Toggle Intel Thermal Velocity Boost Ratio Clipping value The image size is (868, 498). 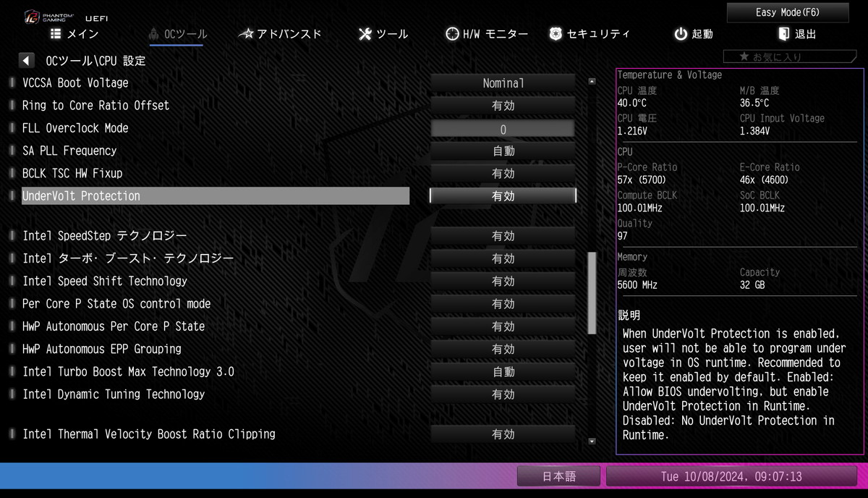point(503,434)
